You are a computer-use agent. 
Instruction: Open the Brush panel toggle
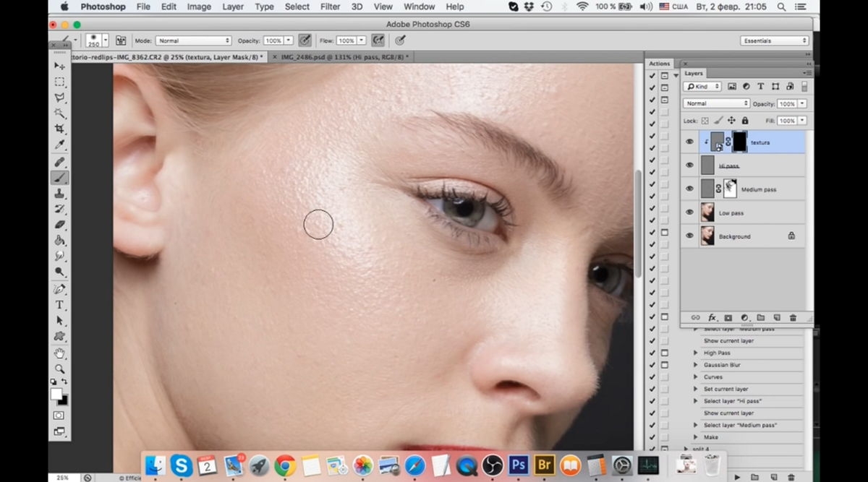point(121,40)
